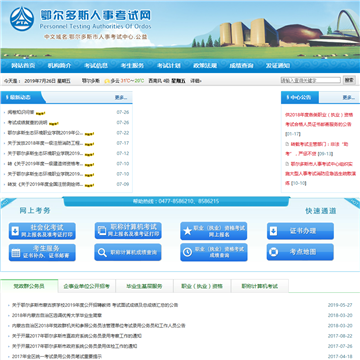The width and height of the screenshot is (360, 360).
Task: Open 考生服务 证书补办 calendar button
Action: pos(42,252)
